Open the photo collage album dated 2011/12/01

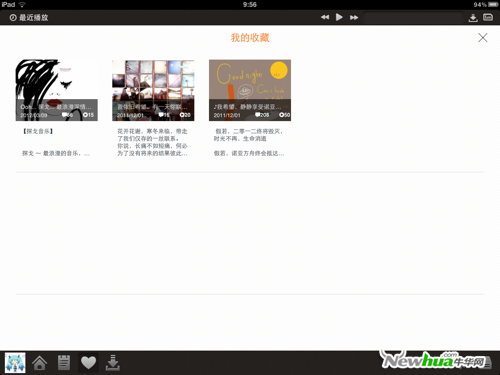153,90
